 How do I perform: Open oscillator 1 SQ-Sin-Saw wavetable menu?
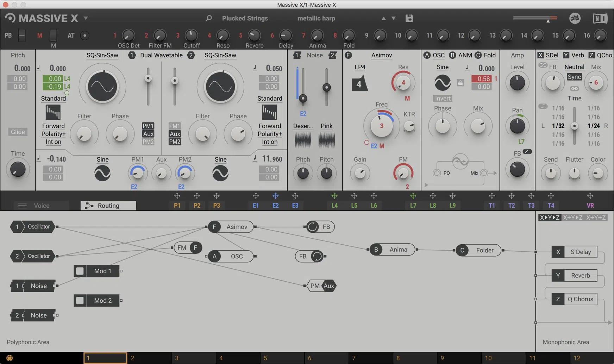102,55
